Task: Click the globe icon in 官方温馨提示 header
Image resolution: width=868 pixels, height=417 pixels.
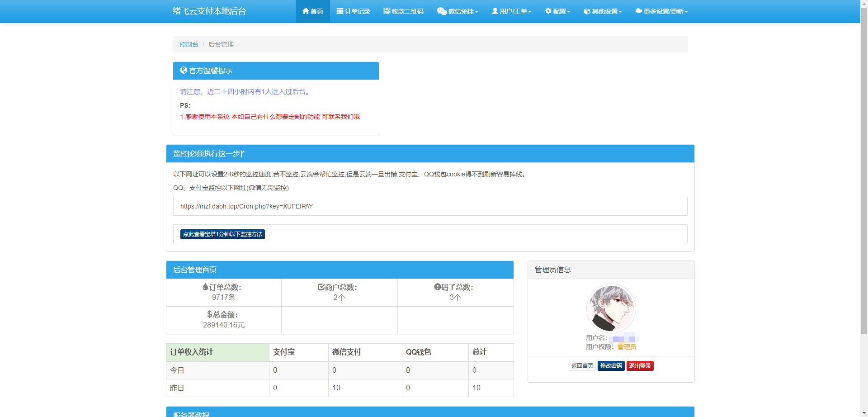Action: (x=183, y=71)
